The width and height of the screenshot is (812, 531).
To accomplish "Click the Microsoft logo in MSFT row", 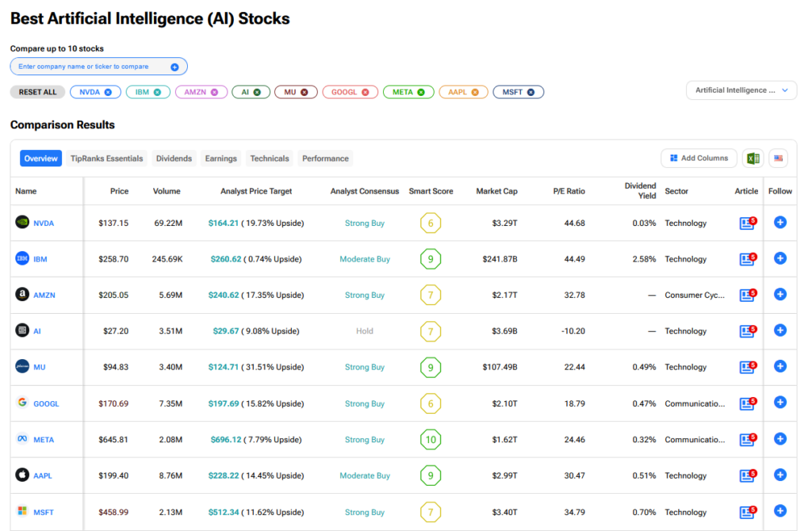I will tap(22, 511).
